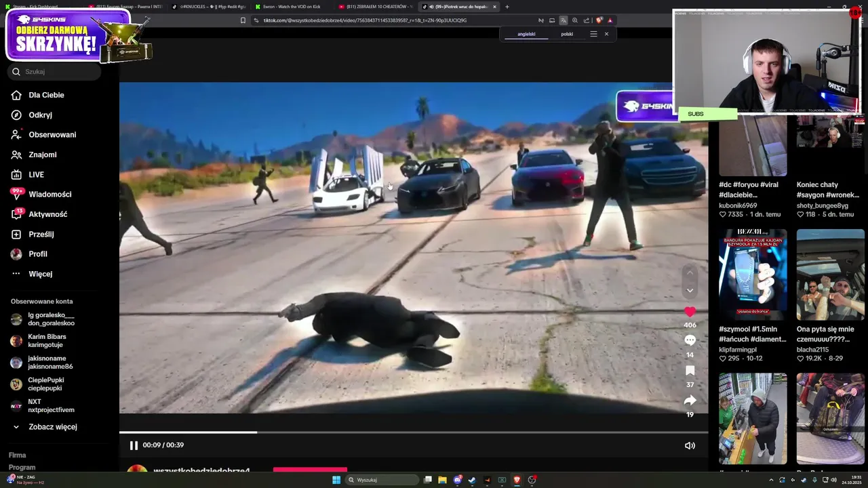This screenshot has width=868, height=488.
Task: Open Karim Bibars followed account
Action: pyautogui.click(x=39, y=341)
